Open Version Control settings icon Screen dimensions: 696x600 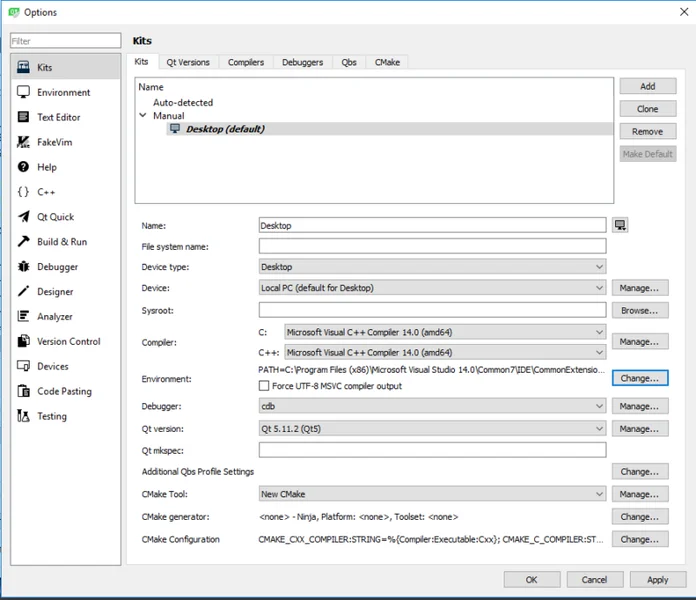pos(23,342)
